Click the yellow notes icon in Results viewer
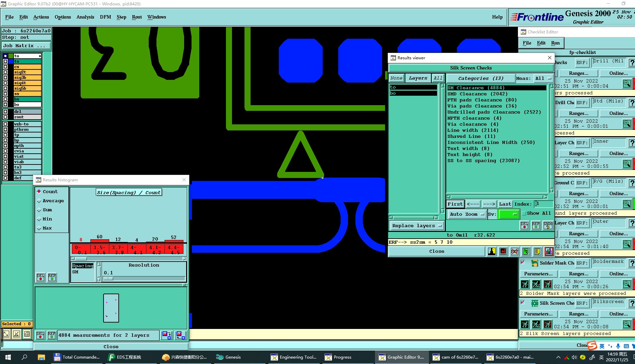Image resolution: width=635 pixels, height=364 pixels. [x=538, y=251]
